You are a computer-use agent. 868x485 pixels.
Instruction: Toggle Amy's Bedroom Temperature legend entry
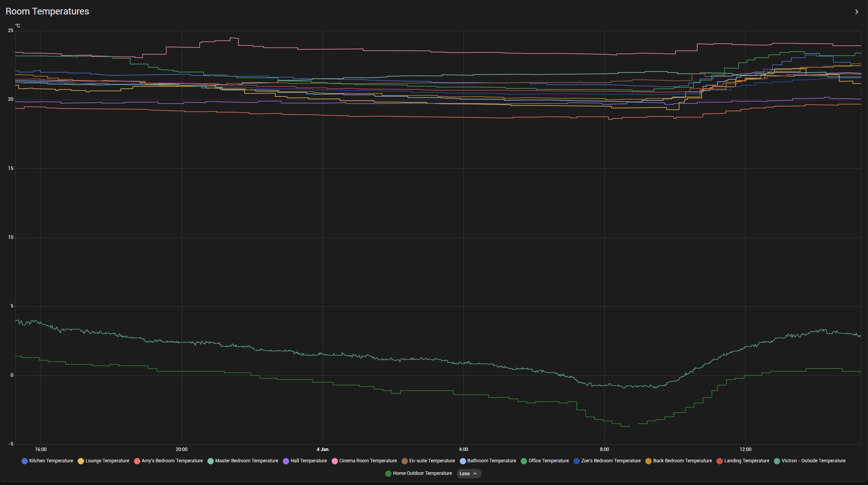172,461
